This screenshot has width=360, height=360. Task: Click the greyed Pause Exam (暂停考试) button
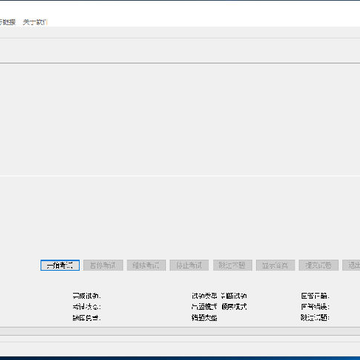point(103,265)
